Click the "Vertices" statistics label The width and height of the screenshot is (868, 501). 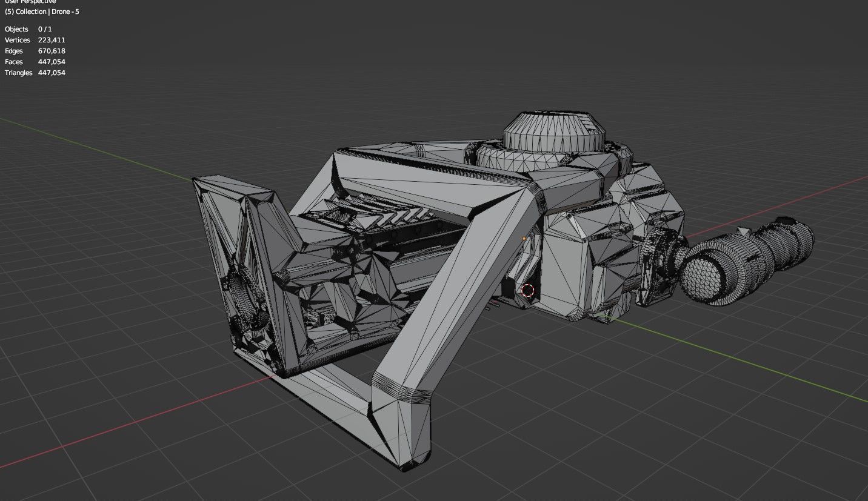[x=18, y=40]
